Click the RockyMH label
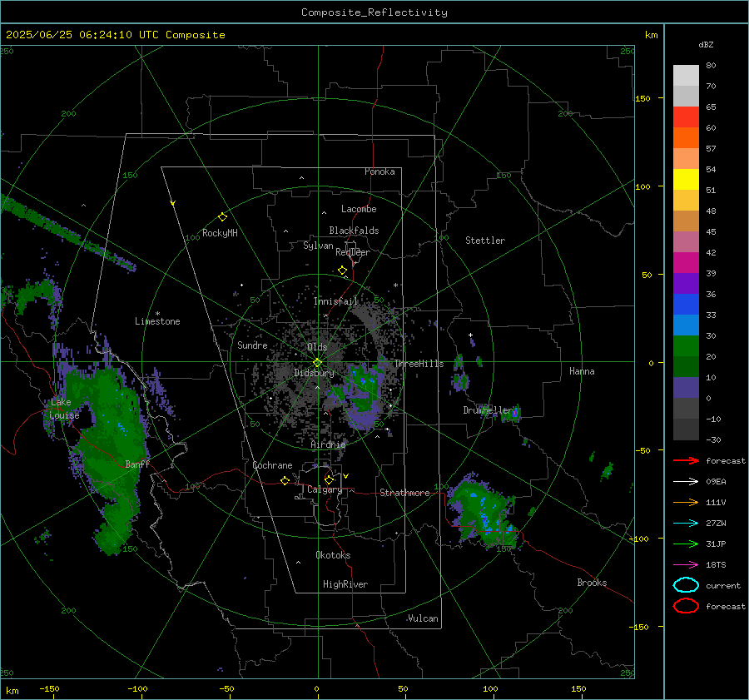 220,233
